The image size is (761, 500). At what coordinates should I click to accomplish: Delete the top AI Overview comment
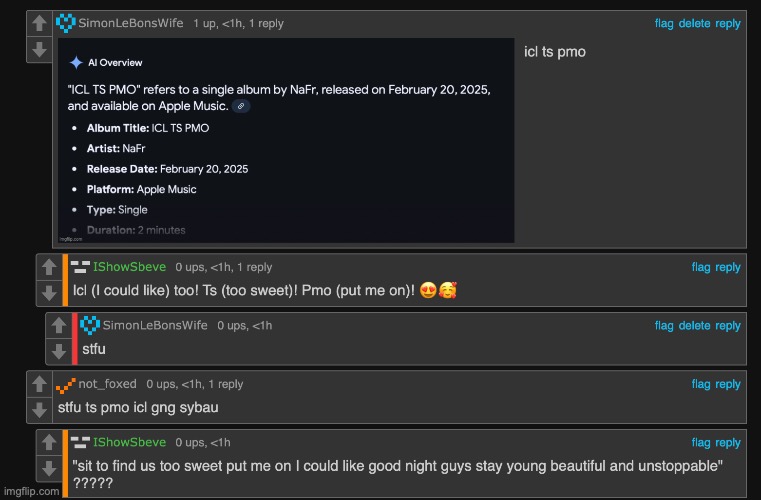point(694,24)
